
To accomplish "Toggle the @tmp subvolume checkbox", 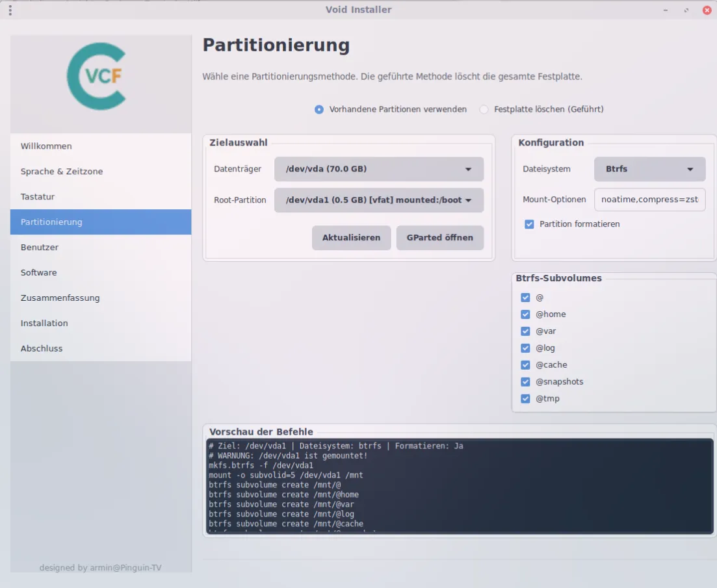I will 525,399.
